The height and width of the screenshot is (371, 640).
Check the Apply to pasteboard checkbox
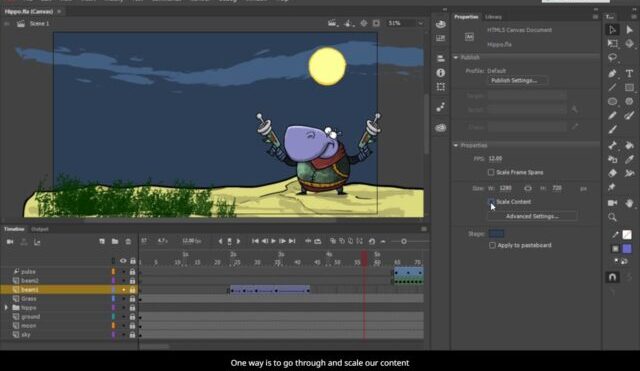click(492, 245)
